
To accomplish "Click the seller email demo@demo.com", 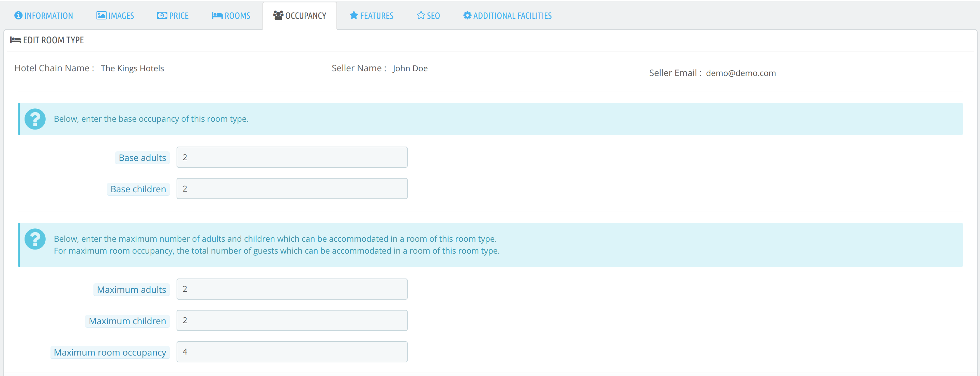I will point(741,73).
